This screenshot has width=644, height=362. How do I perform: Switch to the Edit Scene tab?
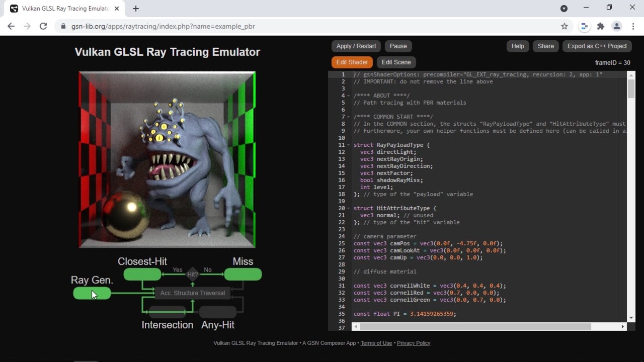tap(396, 62)
